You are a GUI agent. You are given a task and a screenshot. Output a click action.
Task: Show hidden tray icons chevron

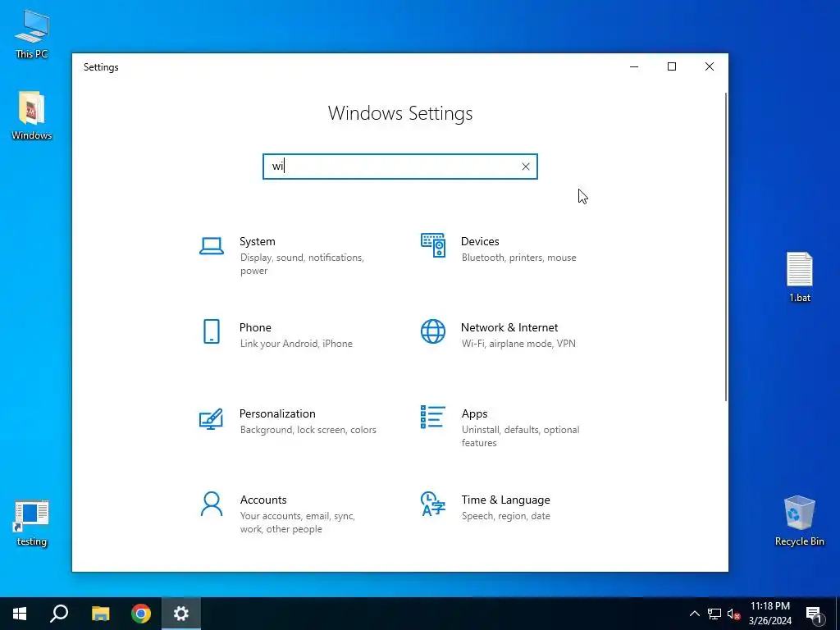click(694, 614)
